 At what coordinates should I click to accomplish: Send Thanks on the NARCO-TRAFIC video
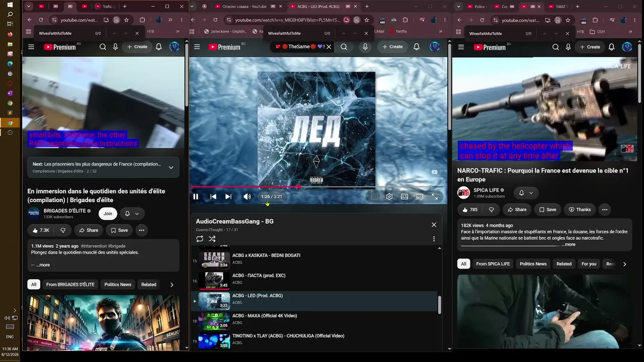click(580, 210)
